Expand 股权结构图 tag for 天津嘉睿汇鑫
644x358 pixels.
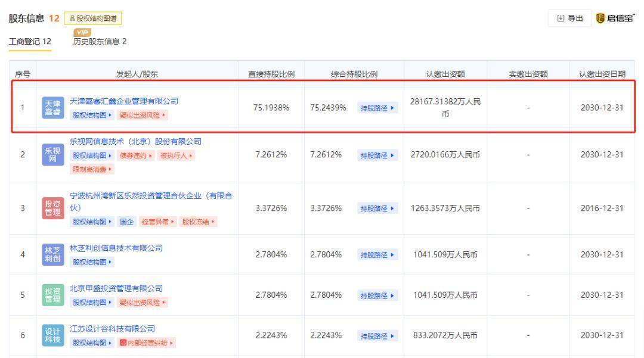pos(92,115)
